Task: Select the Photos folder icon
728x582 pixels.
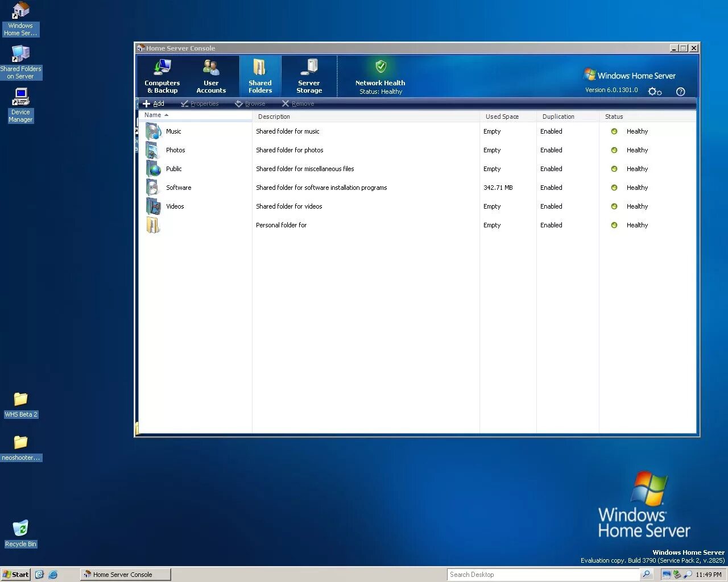Action: tap(154, 150)
